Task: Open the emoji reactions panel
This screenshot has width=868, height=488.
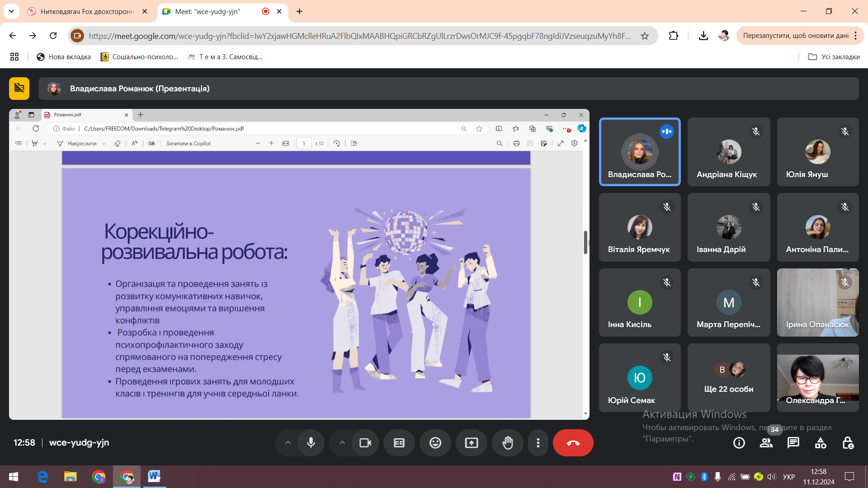Action: [435, 443]
